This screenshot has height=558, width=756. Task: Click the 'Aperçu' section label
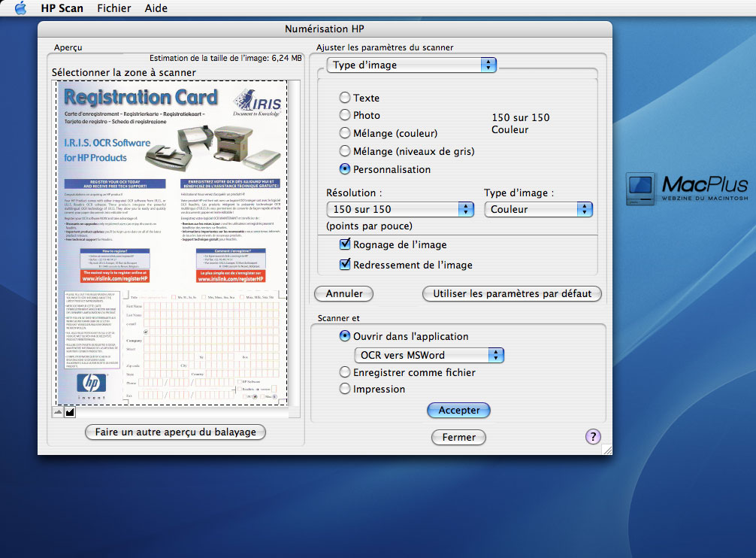pyautogui.click(x=68, y=47)
